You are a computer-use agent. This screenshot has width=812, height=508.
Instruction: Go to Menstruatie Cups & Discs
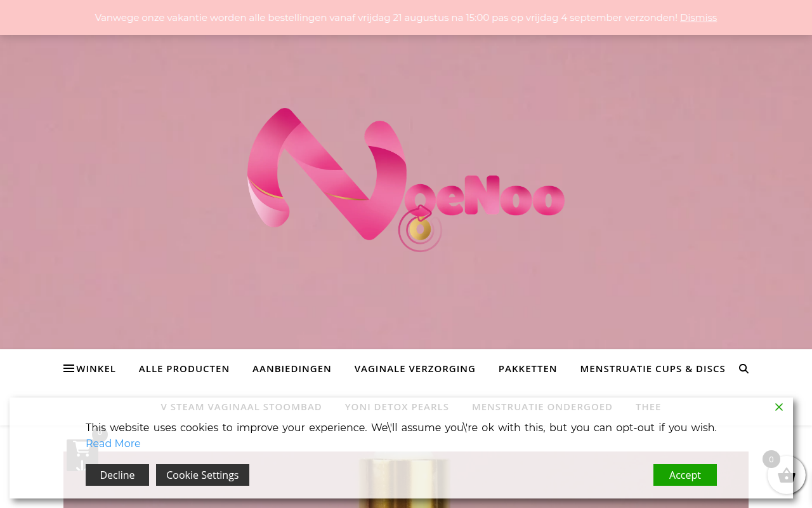tap(653, 368)
